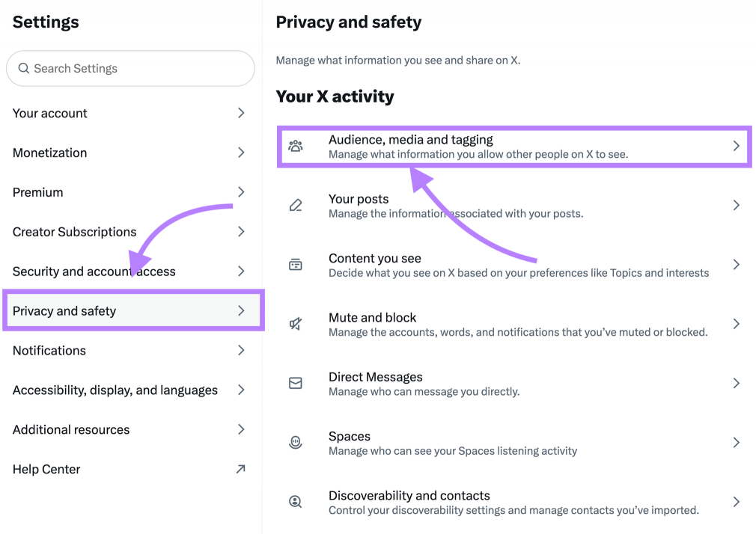
Task: Click the Search Settings input field
Action: [x=131, y=68]
